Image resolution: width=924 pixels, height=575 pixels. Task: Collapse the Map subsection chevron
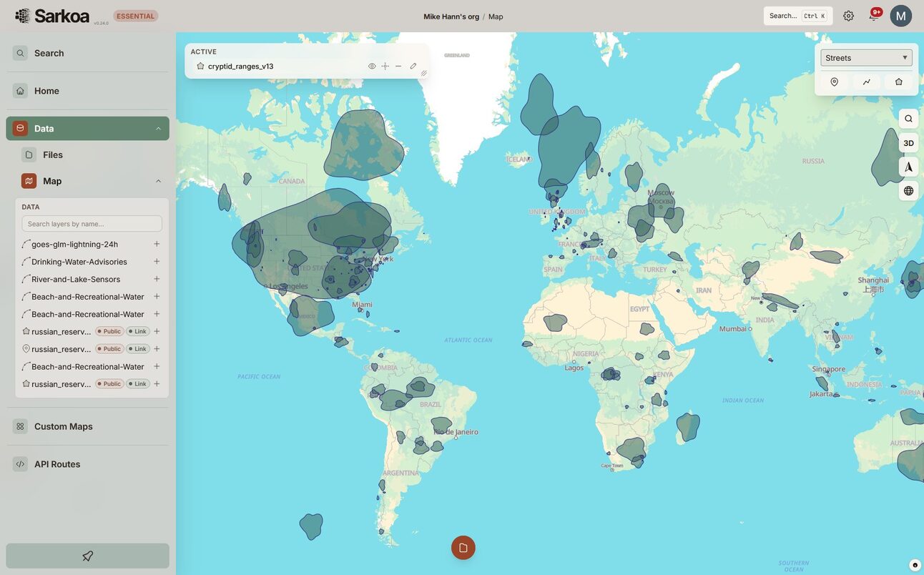tap(158, 181)
